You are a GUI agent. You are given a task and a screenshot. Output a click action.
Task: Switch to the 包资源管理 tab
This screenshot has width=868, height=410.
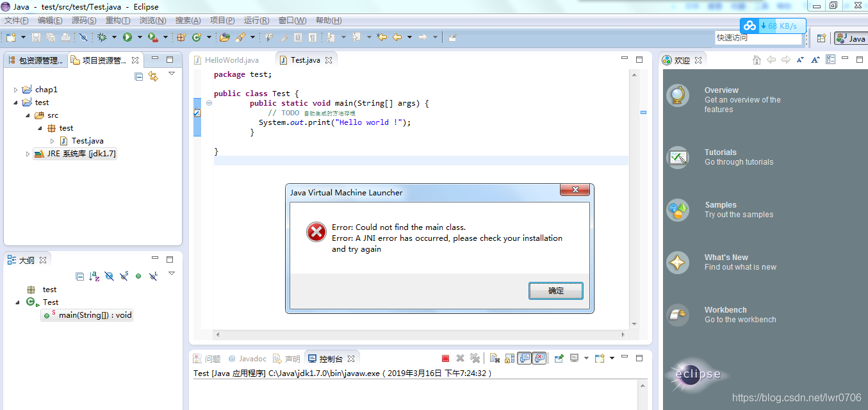(36, 60)
